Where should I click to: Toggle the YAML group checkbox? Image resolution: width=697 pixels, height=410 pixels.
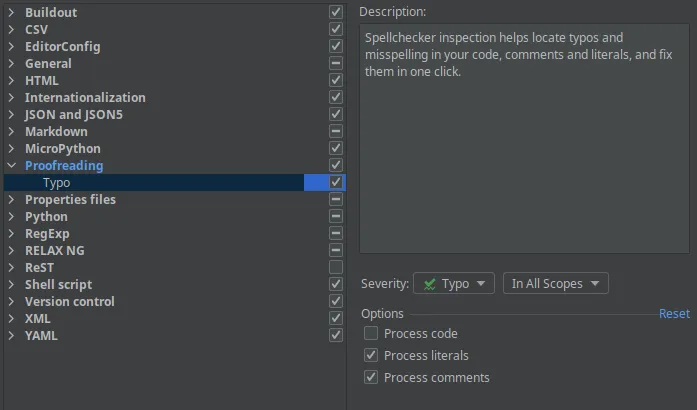(336, 336)
